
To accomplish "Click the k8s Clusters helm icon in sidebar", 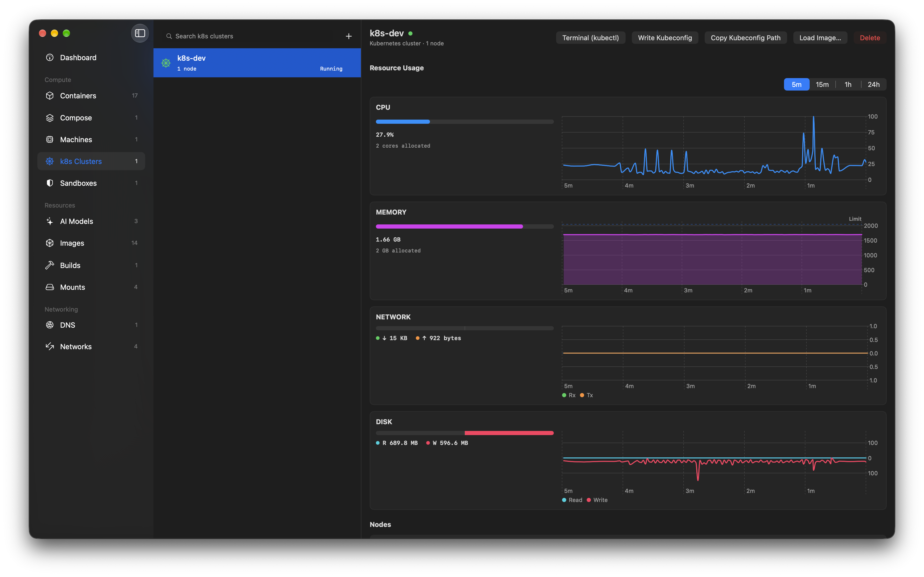I will point(50,161).
